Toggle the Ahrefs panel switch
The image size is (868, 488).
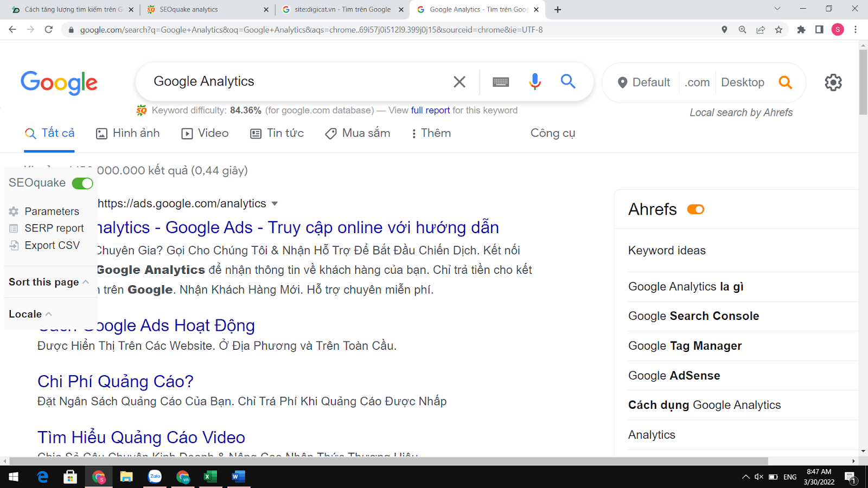[x=695, y=209]
